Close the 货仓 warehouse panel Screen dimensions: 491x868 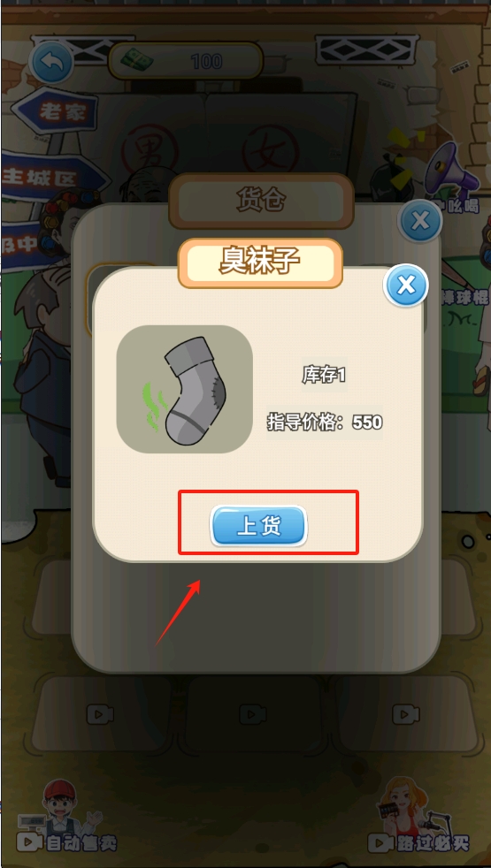click(x=420, y=222)
